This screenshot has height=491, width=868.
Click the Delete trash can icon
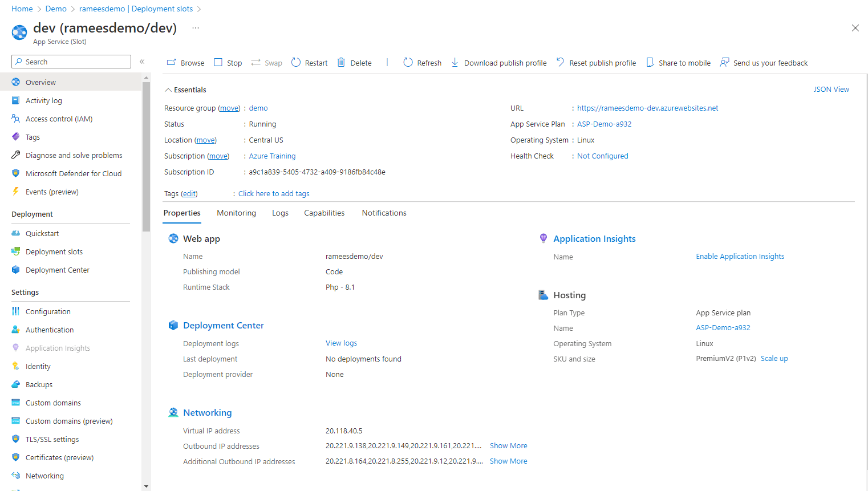coord(341,62)
